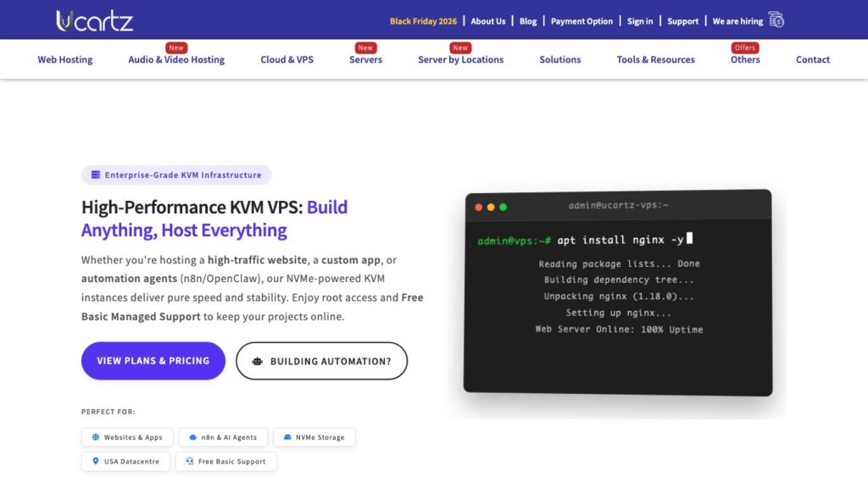
Task: Click 'Web Server Online: 100% Uptime' line
Action: 619,330
